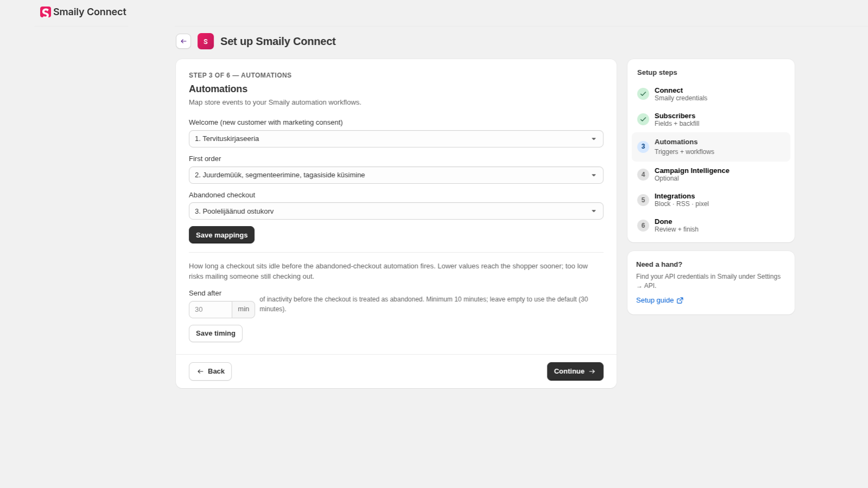Open the First order workflow dropdown
Screen dimensions: 868x488
(396, 175)
